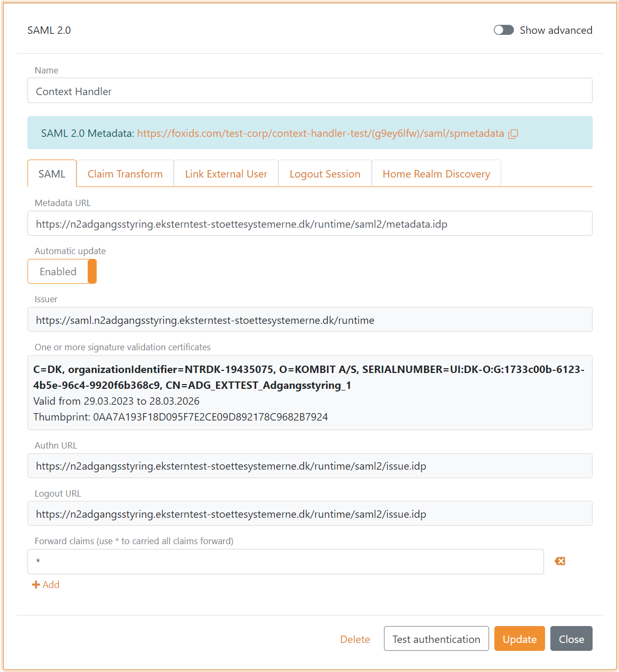Toggle the Show advanced switch
This screenshot has width=619, height=672.
click(x=503, y=30)
